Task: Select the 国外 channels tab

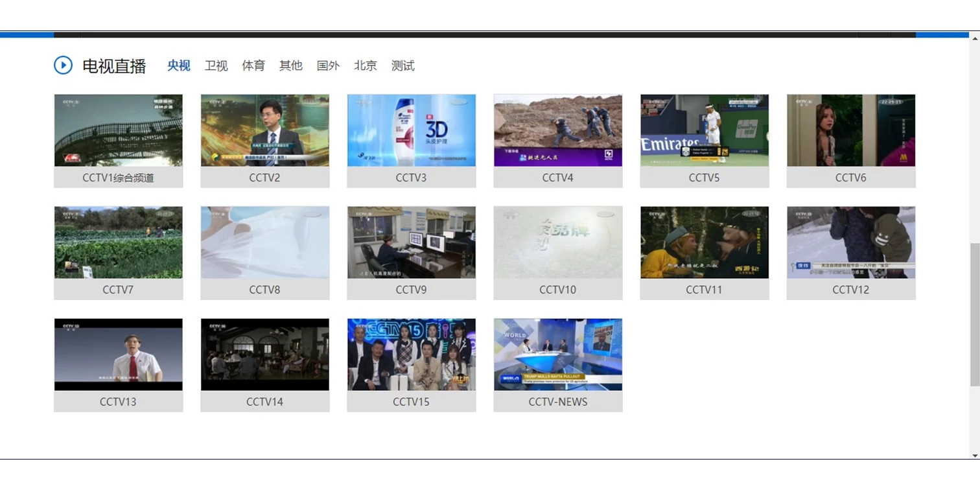Action: pyautogui.click(x=328, y=65)
